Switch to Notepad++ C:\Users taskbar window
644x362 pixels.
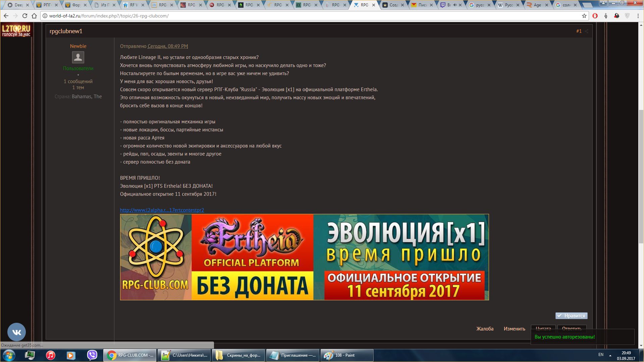pyautogui.click(x=184, y=355)
